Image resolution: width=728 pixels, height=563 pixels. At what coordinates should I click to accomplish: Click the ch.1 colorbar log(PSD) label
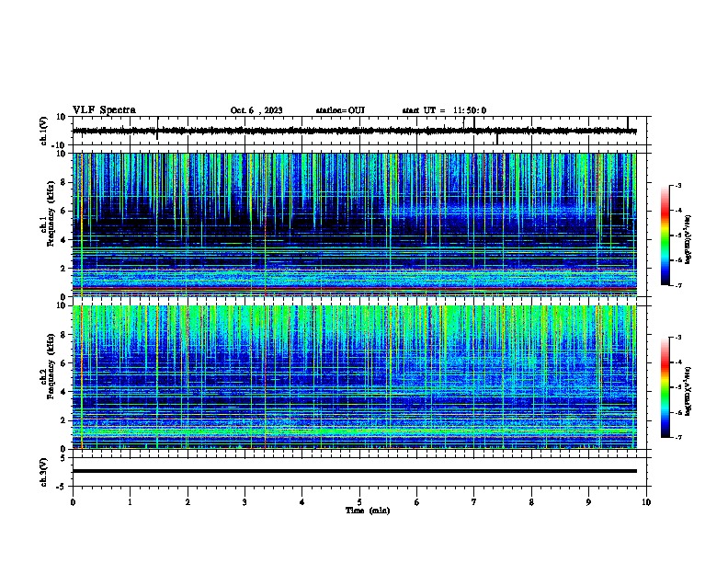coord(688,240)
